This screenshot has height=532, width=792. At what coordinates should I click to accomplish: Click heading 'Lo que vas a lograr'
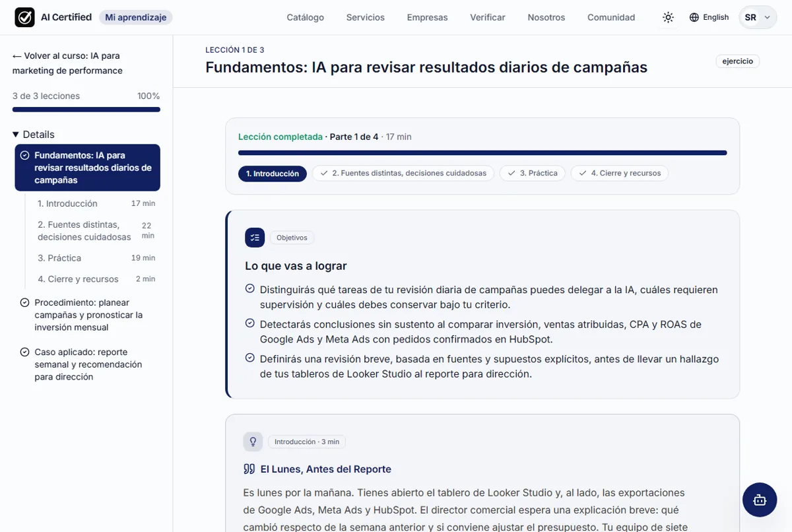pyautogui.click(x=296, y=266)
